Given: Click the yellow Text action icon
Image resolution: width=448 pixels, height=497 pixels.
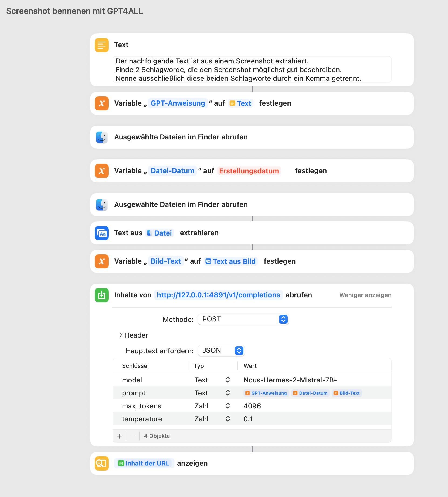Looking at the screenshot, I should 101,45.
